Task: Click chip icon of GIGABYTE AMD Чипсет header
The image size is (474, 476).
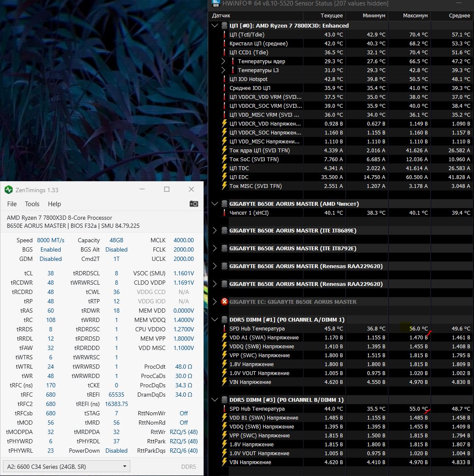Action: click(224, 204)
